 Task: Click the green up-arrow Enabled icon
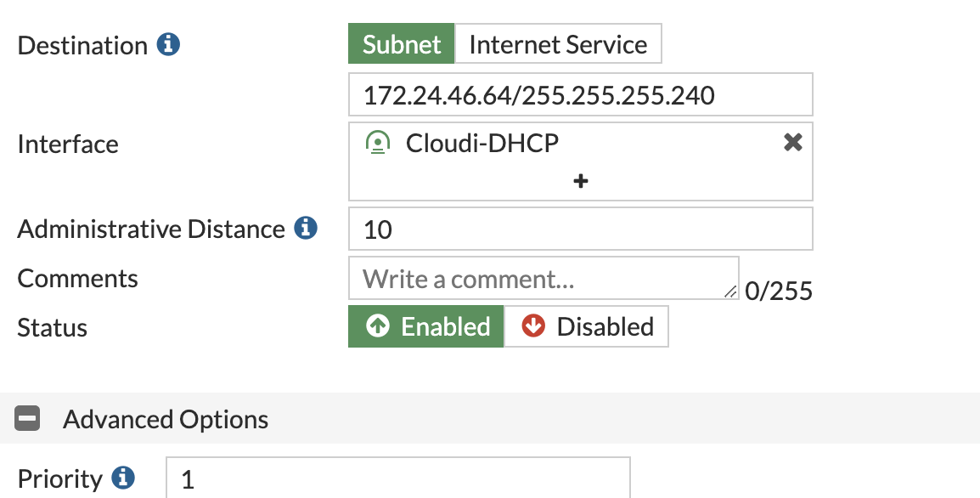378,326
